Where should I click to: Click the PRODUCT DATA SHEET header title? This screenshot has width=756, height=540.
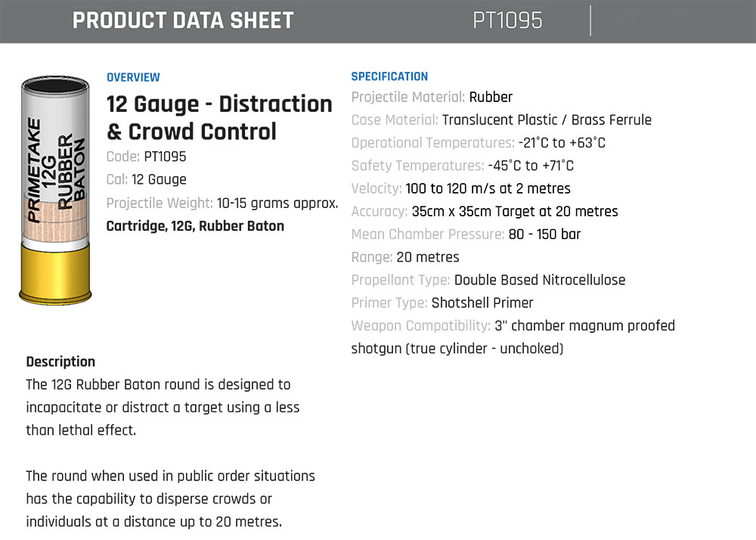coord(183,20)
